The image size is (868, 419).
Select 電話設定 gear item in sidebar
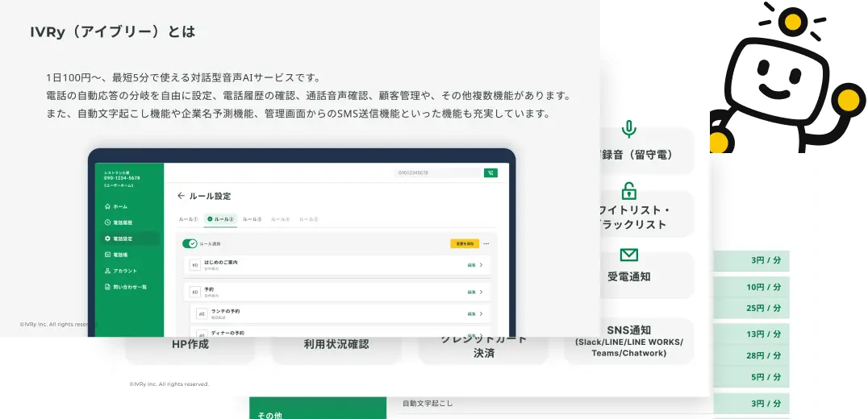pyautogui.click(x=131, y=239)
